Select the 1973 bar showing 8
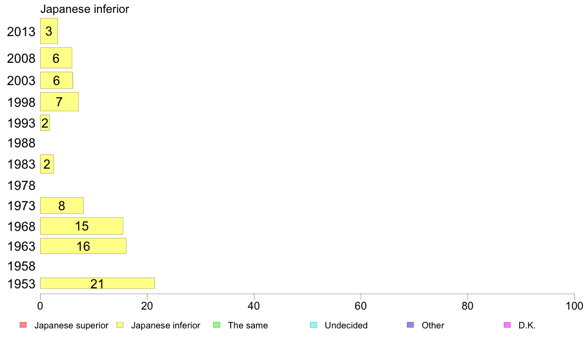 62,205
